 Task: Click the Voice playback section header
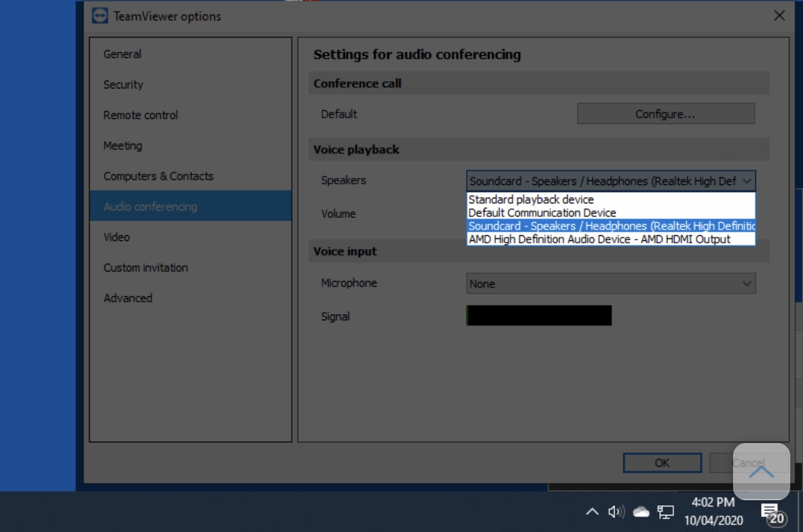tap(539, 149)
